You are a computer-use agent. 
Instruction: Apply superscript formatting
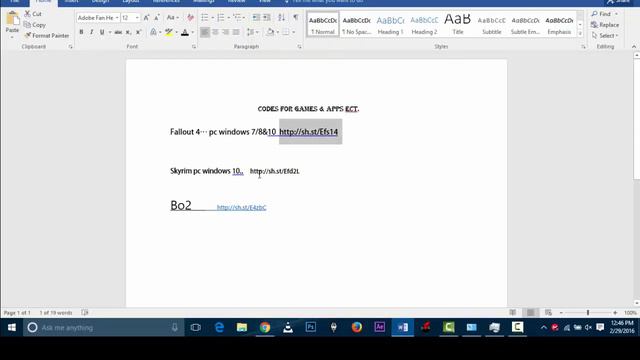pos(138,32)
